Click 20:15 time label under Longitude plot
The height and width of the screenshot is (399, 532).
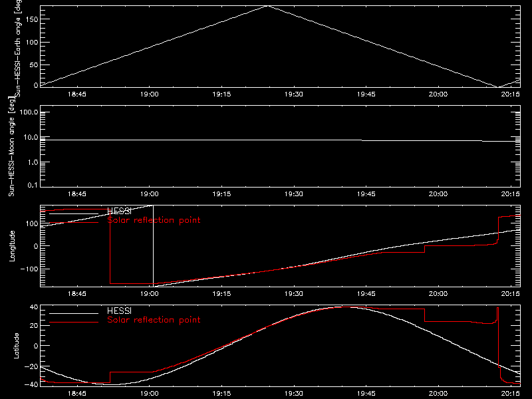(510, 294)
